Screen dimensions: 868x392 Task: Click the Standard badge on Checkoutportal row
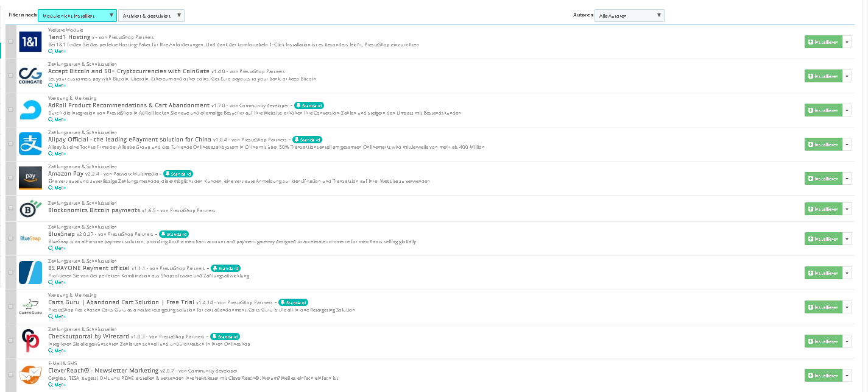(225, 337)
